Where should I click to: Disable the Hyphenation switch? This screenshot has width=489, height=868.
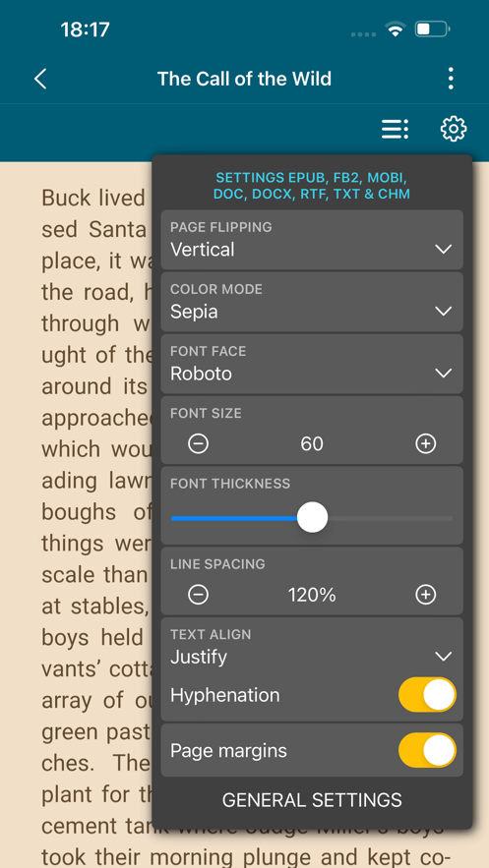(428, 695)
